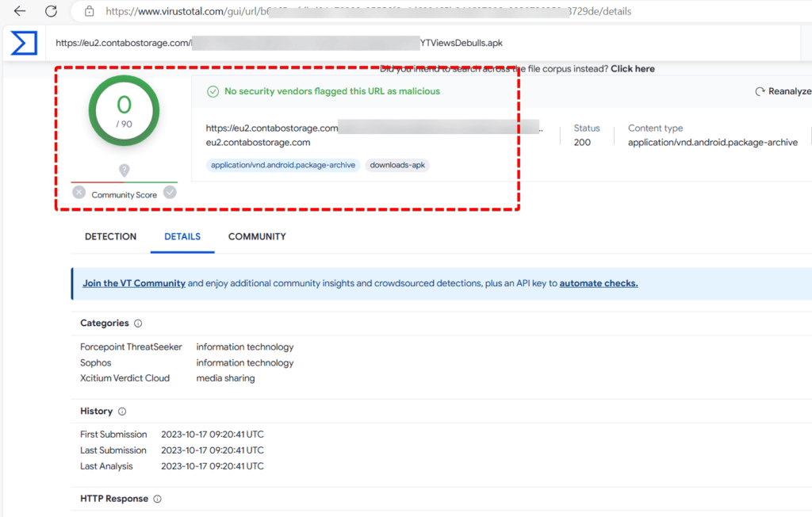Click the 'HTTP Response' section heading

pos(114,499)
